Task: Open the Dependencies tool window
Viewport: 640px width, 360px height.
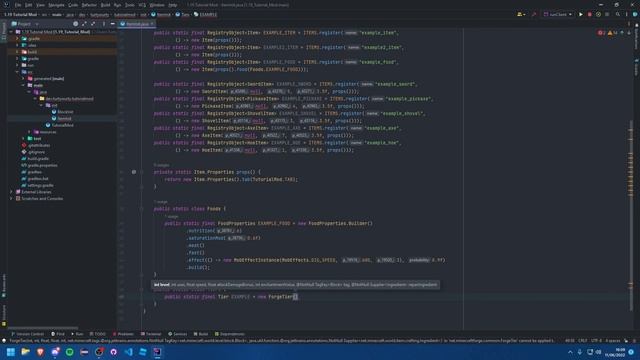Action: pyautogui.click(x=229, y=334)
